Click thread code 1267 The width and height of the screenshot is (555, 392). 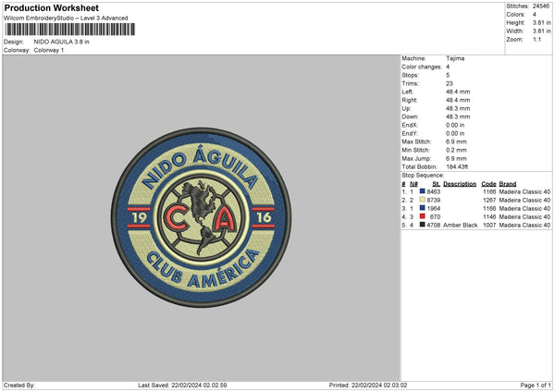[x=489, y=201]
